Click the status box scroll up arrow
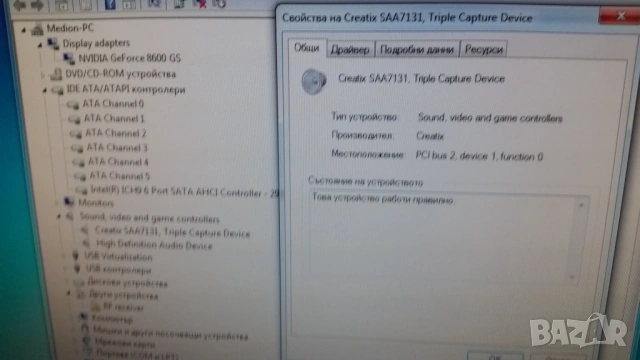 coord(581,204)
